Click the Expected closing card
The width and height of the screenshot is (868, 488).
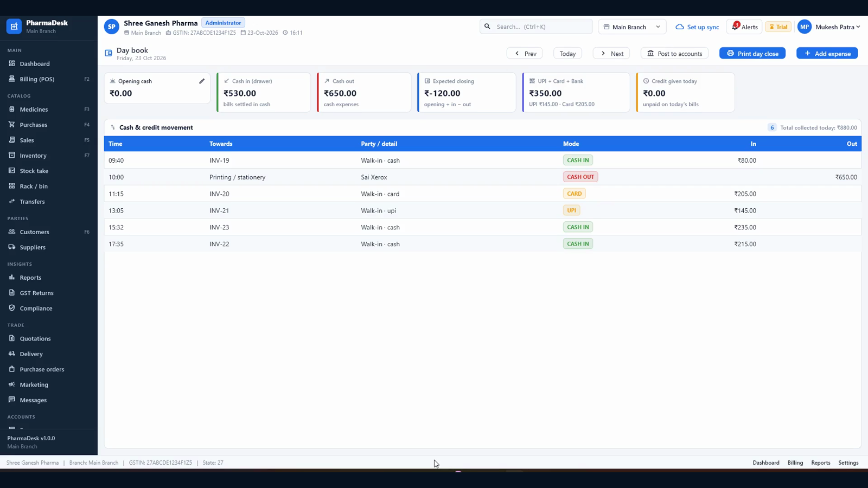point(467,92)
